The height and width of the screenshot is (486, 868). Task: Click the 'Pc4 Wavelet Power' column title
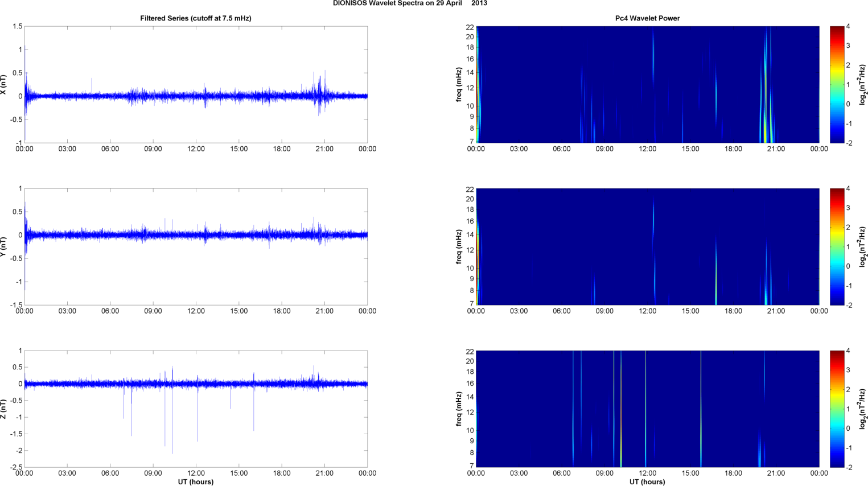tap(647, 18)
